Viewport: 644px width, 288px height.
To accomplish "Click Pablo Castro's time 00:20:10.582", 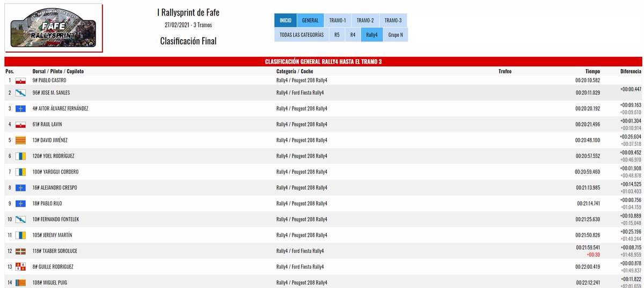I will tap(587, 81).
